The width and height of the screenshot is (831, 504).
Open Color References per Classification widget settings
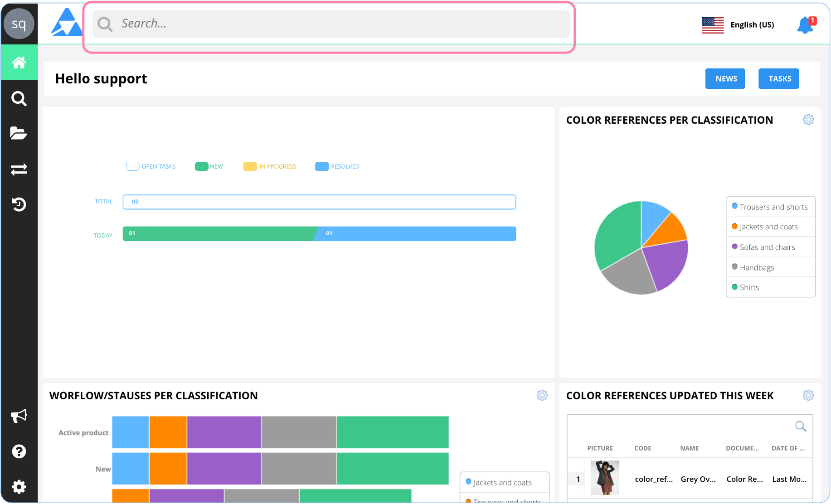[x=808, y=120]
